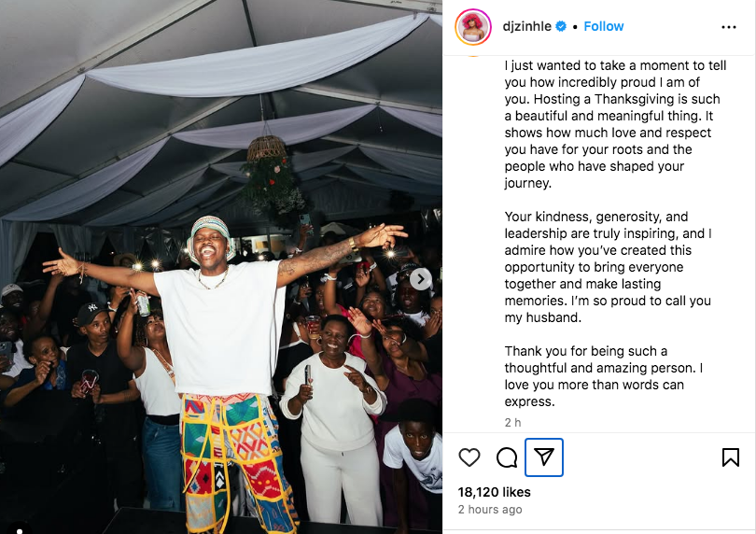Follow the djzinhle account
This screenshot has height=534, width=756.
click(x=604, y=26)
